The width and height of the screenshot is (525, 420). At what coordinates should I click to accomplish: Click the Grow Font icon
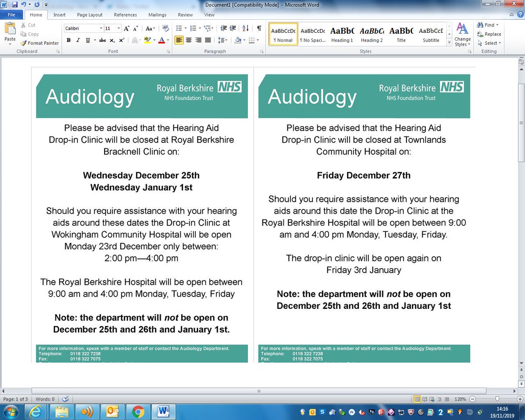click(126, 28)
